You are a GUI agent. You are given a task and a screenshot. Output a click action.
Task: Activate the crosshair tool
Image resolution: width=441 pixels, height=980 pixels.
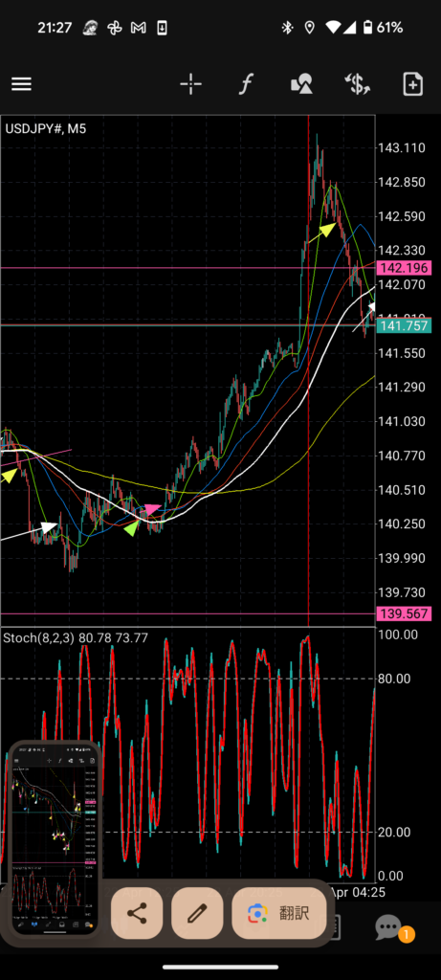coord(190,84)
